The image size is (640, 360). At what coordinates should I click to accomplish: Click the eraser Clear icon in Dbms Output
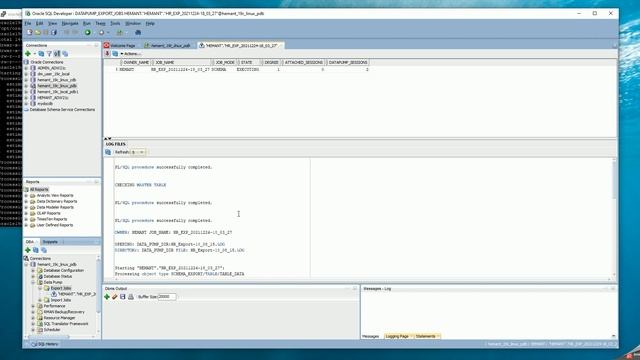click(115, 297)
